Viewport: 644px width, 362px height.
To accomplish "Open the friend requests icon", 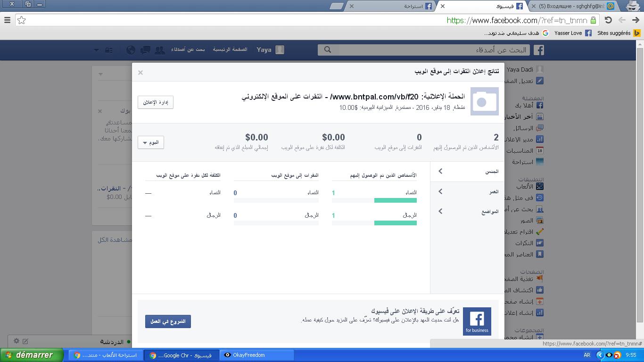I will tap(160, 49).
